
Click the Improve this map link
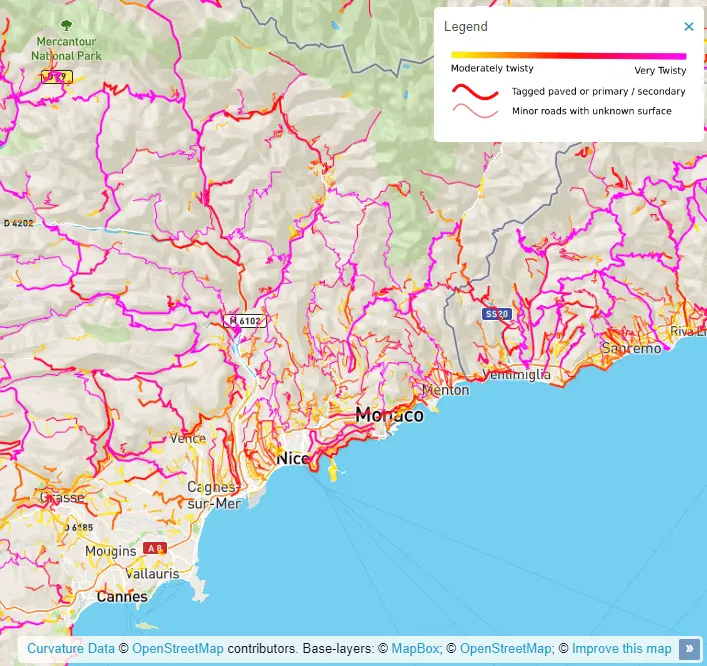(x=621, y=649)
